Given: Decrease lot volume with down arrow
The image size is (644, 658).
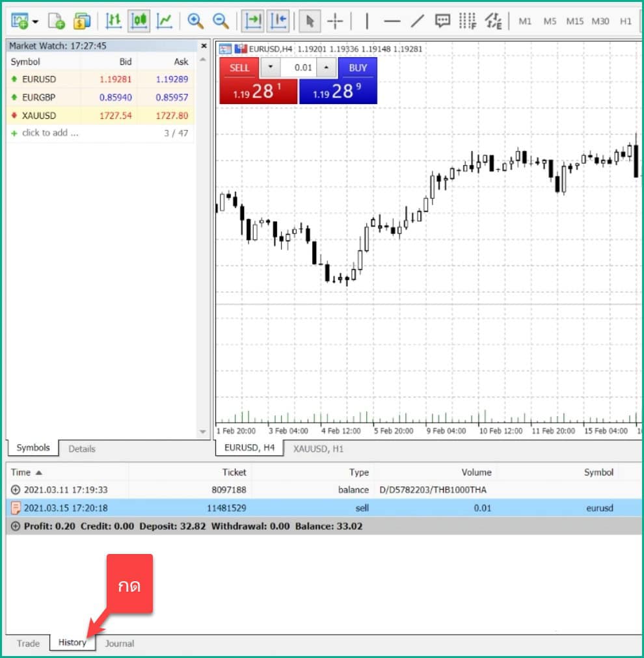Looking at the screenshot, I should coord(271,67).
